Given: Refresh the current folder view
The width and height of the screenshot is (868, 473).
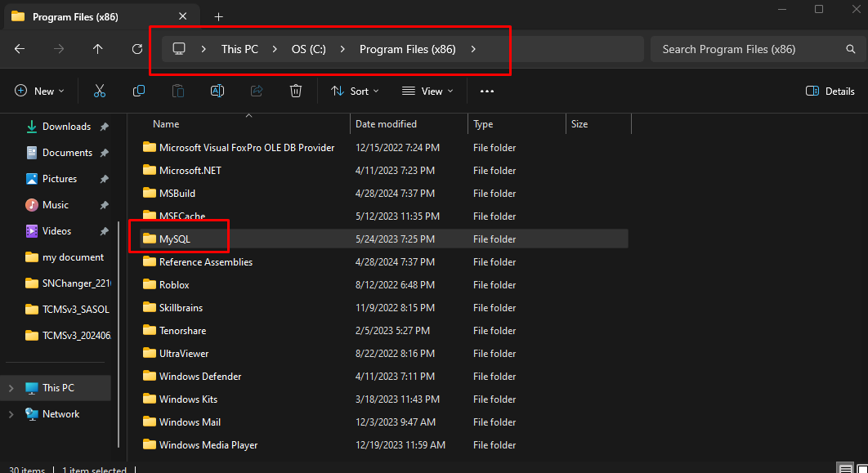Looking at the screenshot, I should (x=137, y=49).
